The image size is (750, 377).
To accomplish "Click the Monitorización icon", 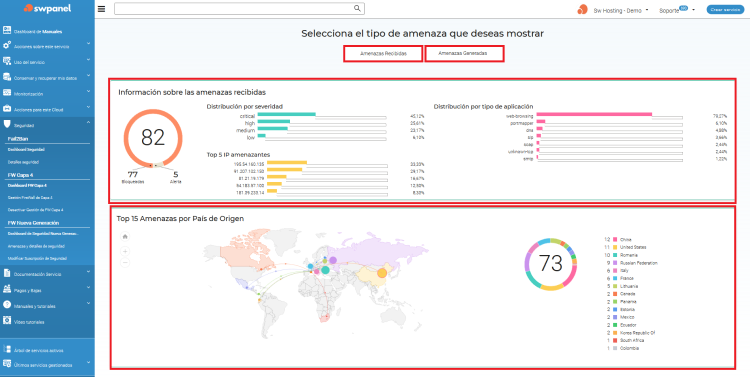I will click(x=7, y=93).
